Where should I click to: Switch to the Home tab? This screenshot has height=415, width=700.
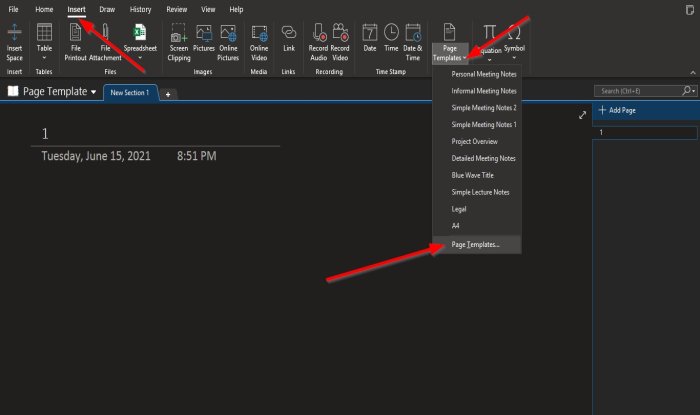pos(44,9)
